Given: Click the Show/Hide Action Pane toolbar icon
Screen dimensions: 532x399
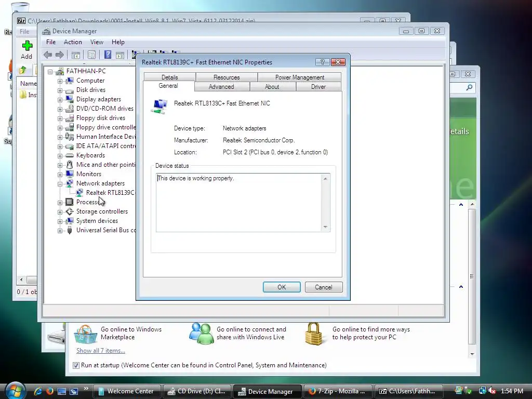Looking at the screenshot, I should (120, 55).
